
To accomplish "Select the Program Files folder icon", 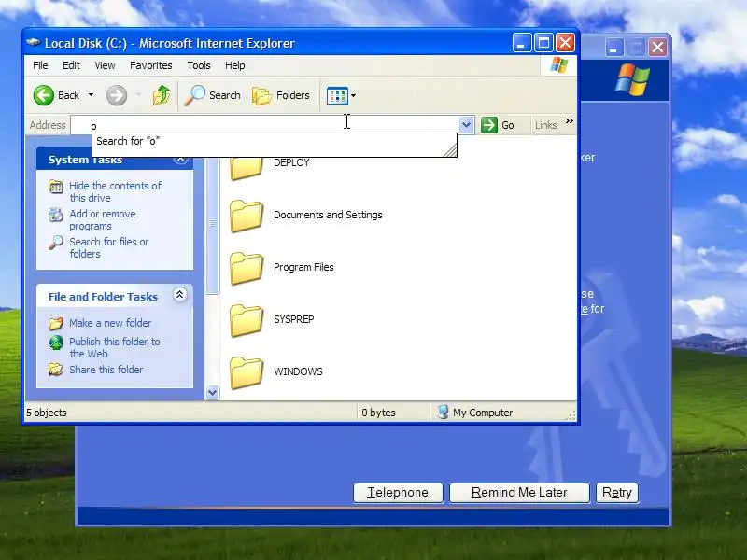I will coord(247,268).
